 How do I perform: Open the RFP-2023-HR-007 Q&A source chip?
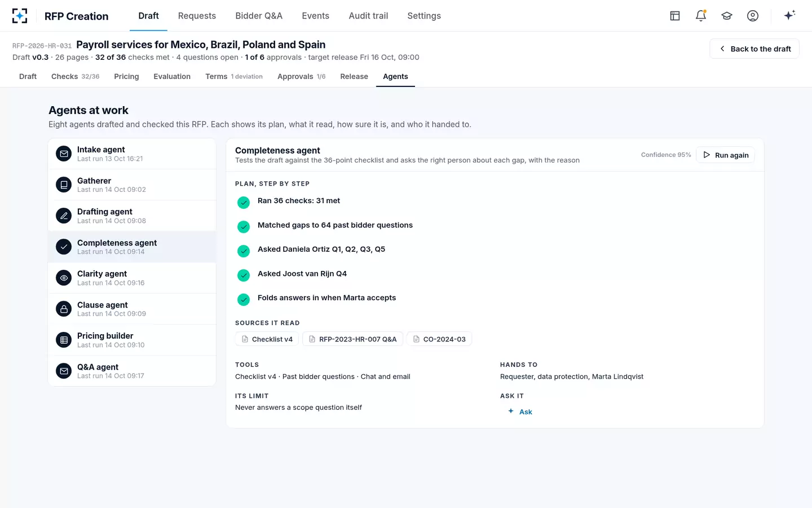353,339
